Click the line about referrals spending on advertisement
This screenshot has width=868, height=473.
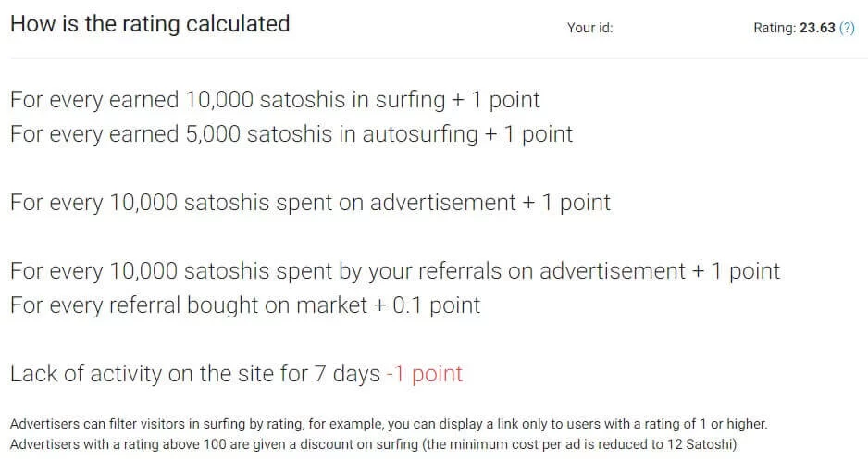click(395, 271)
